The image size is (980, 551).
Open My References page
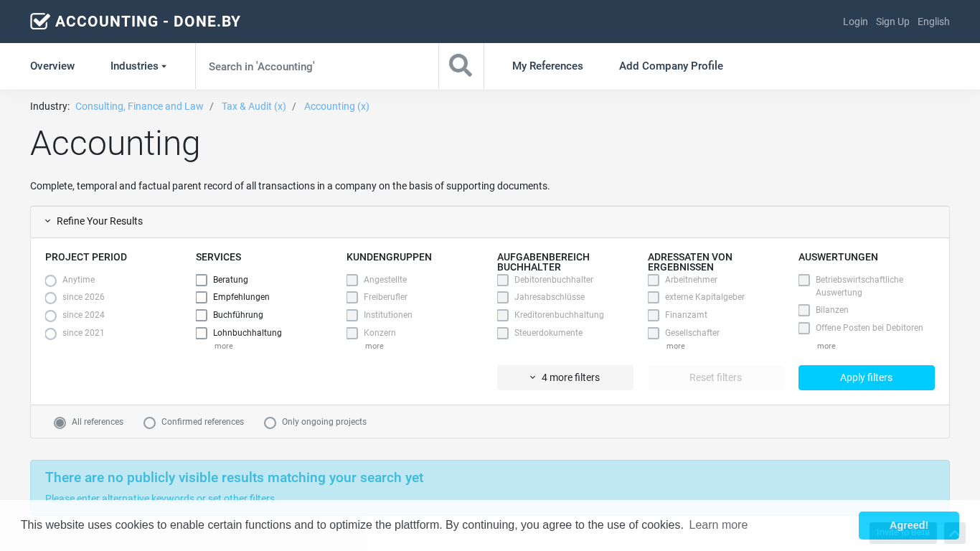click(x=547, y=66)
